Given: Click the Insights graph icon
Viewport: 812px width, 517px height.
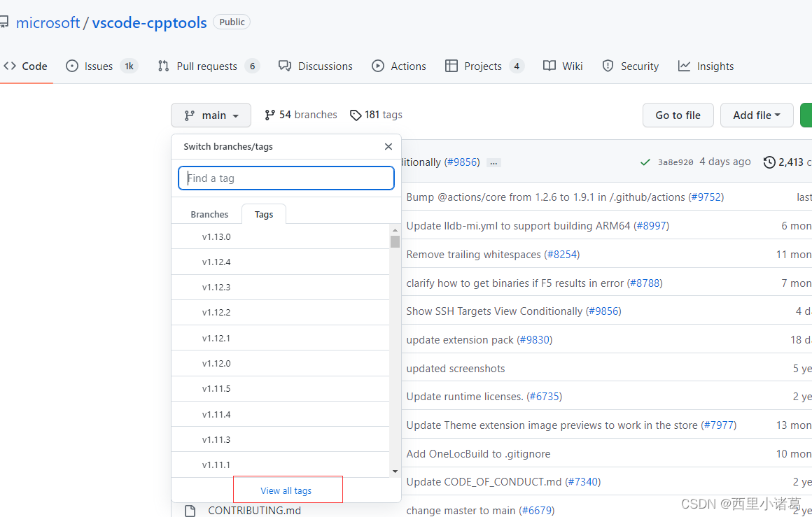Looking at the screenshot, I should pos(684,66).
